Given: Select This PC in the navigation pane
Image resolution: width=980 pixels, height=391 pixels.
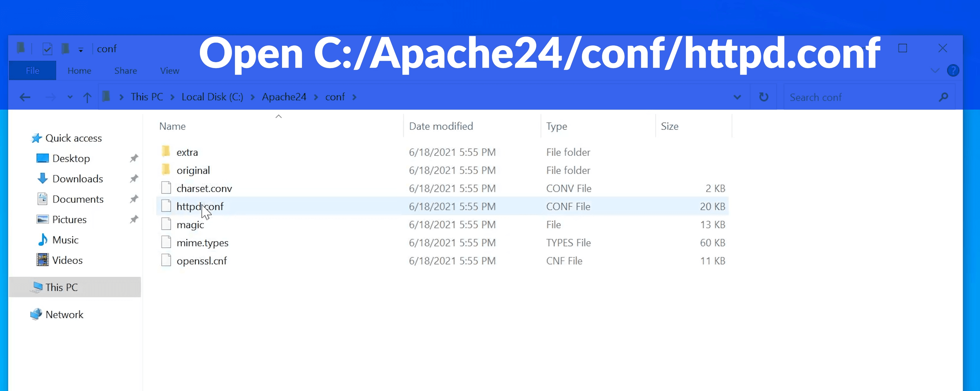Looking at the screenshot, I should tap(75, 287).
